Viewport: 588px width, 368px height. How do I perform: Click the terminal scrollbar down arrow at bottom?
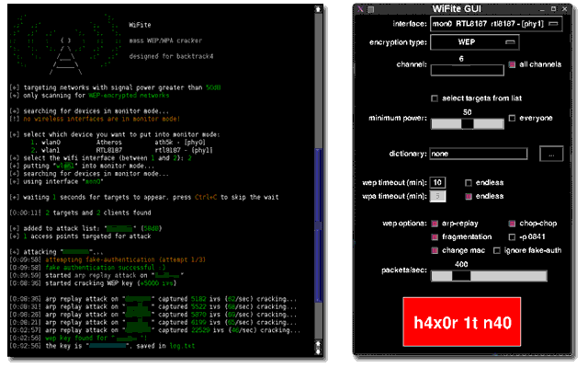318,351
